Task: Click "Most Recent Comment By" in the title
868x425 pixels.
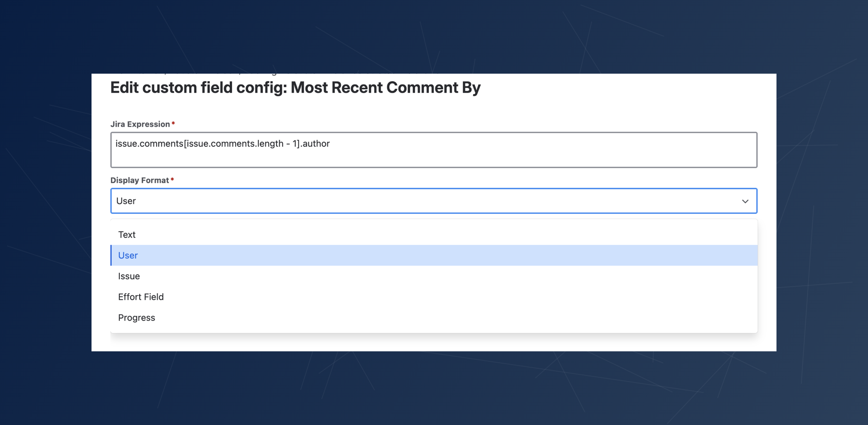Action: (x=385, y=88)
